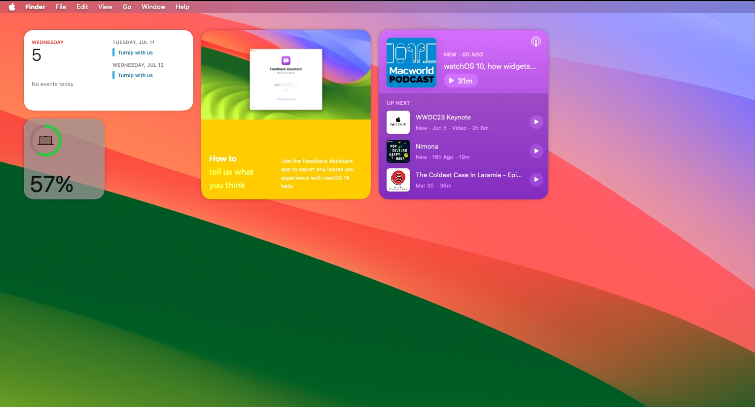Viewport: 755px width, 407px height.
Task: Click the Feedback Assistant window preview
Action: pos(286,80)
